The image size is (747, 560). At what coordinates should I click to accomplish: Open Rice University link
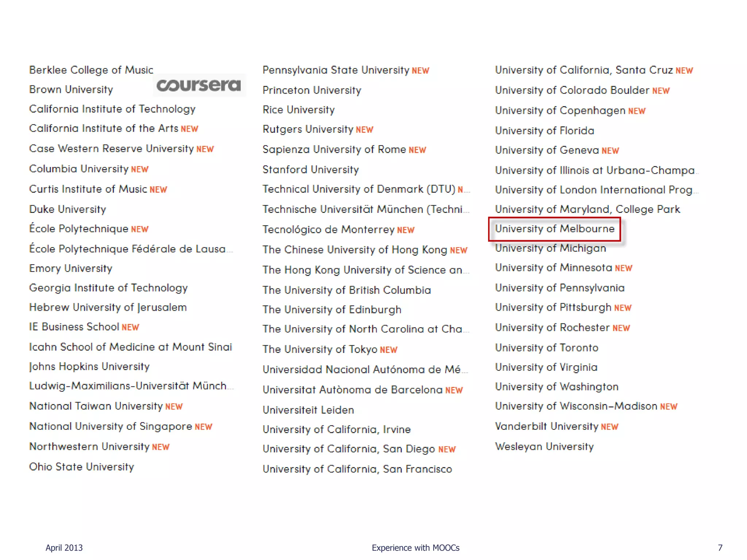click(x=299, y=110)
